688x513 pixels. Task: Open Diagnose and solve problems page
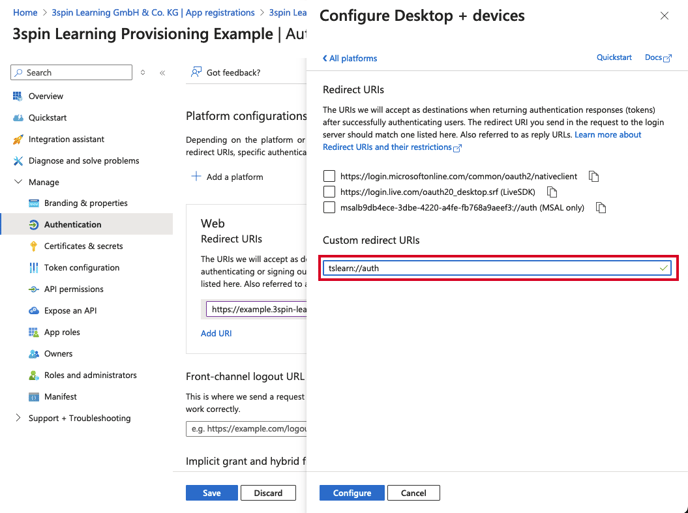pyautogui.click(x=84, y=161)
